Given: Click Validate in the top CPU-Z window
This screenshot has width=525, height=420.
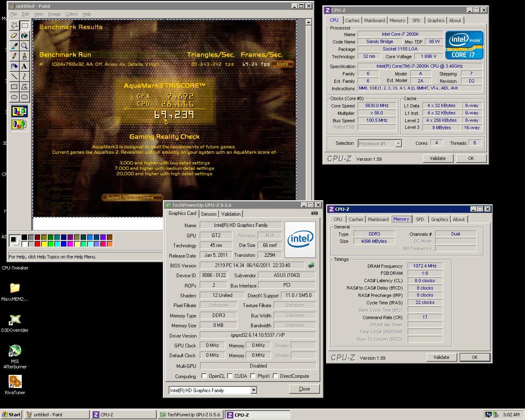Looking at the screenshot, I should 438,158.
